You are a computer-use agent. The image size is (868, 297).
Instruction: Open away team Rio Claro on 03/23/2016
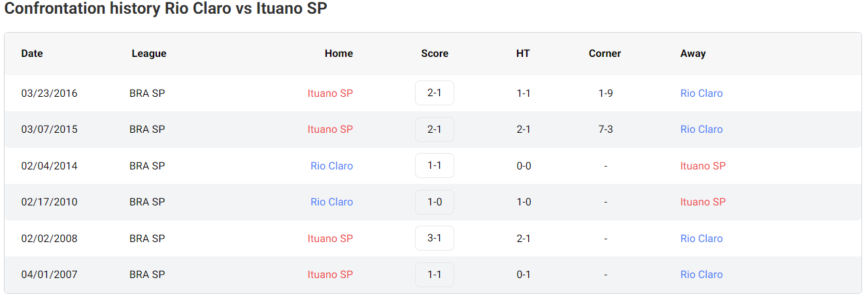click(701, 93)
